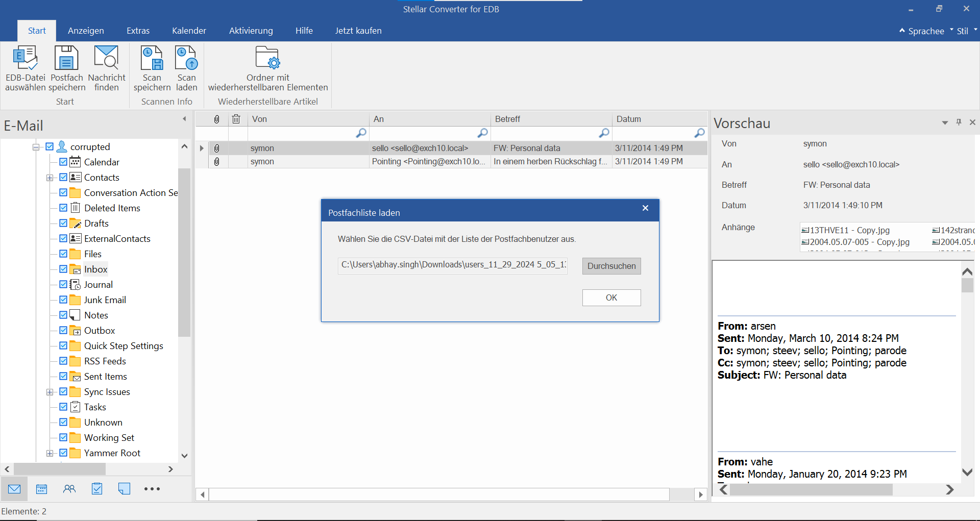
Task: Click deleted column trash header icon
Action: coord(236,119)
